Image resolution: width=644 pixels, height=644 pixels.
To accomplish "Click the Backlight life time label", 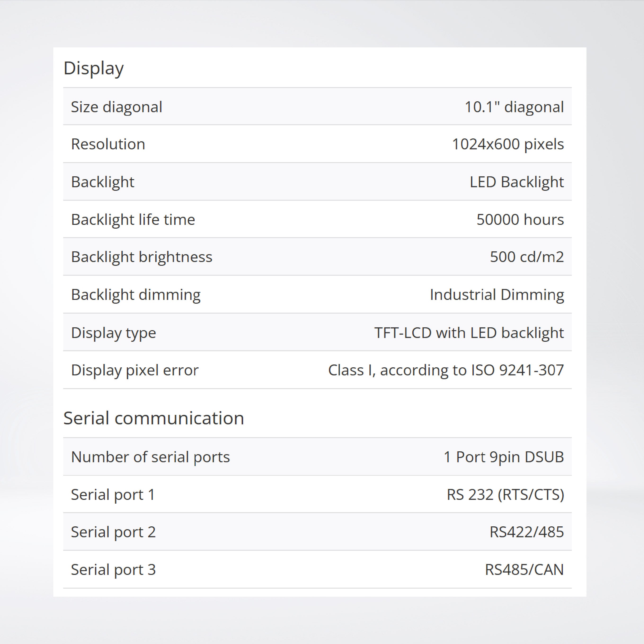I will point(133,219).
